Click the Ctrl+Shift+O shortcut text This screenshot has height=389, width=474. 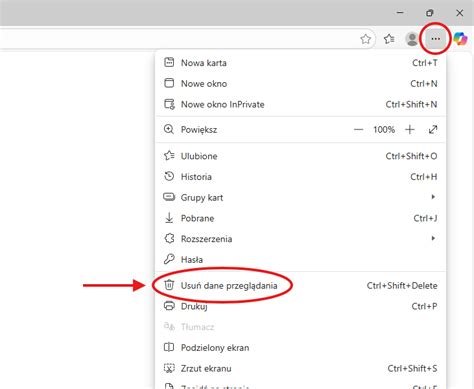[411, 156]
